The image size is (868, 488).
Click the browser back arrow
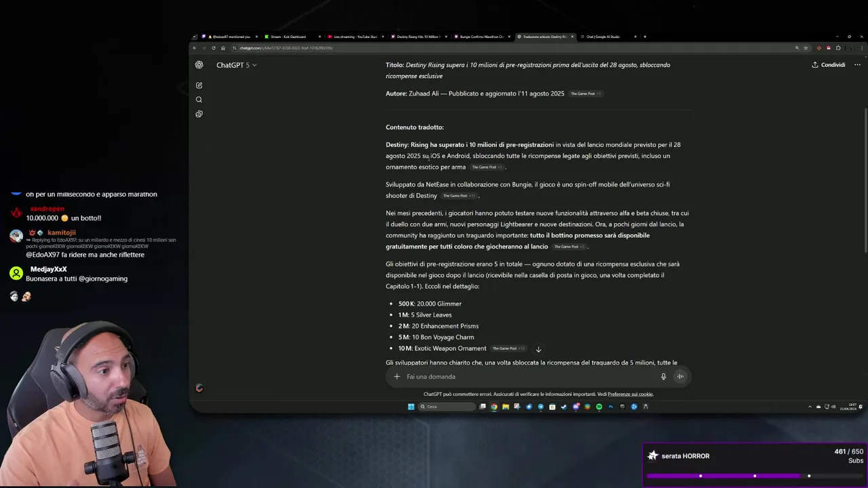(x=195, y=48)
